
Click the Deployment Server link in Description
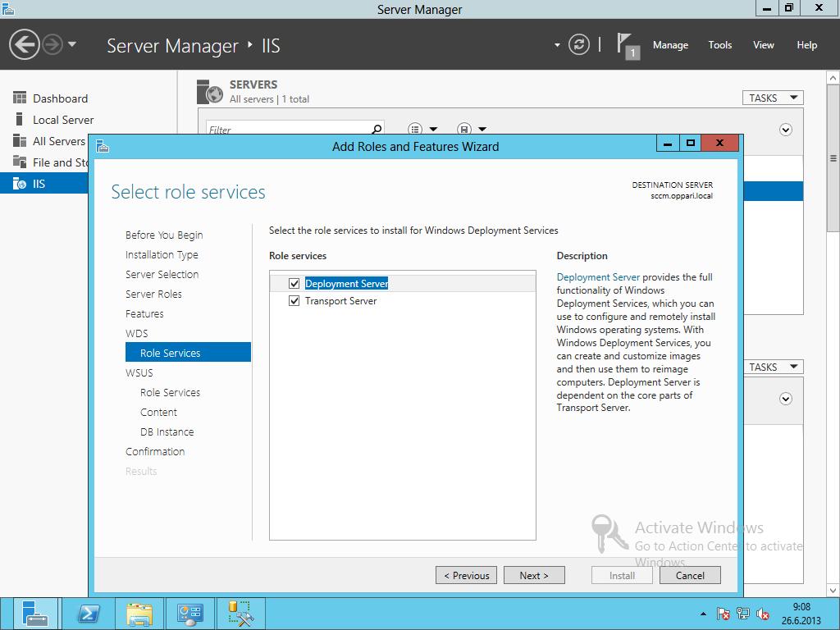[x=598, y=277]
